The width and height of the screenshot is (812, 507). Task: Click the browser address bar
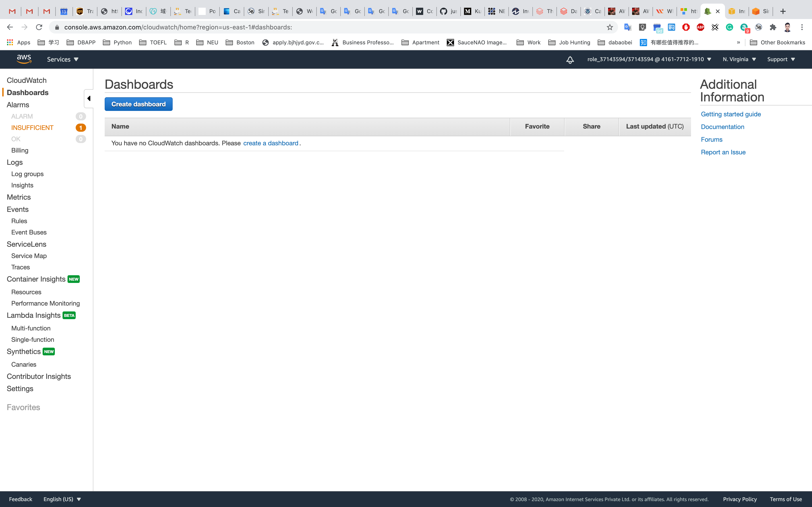pyautogui.click(x=329, y=27)
